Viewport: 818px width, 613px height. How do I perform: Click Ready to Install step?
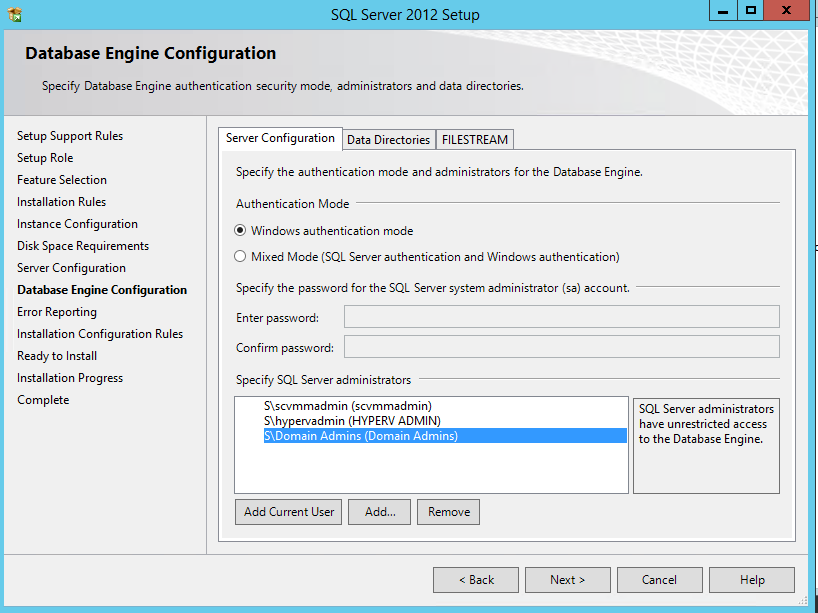pos(57,356)
